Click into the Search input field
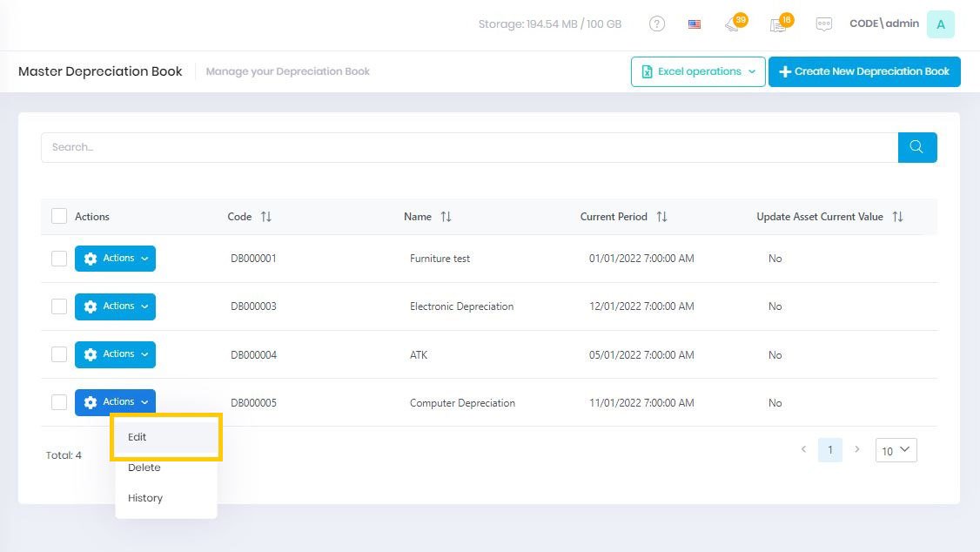980x552 pixels. (x=469, y=147)
